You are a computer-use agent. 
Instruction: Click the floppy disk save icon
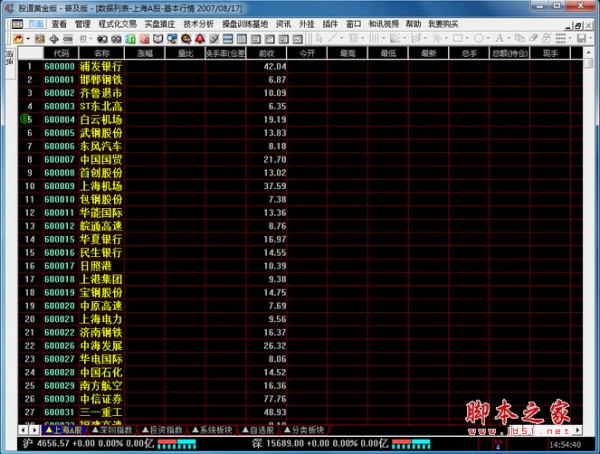(x=582, y=38)
